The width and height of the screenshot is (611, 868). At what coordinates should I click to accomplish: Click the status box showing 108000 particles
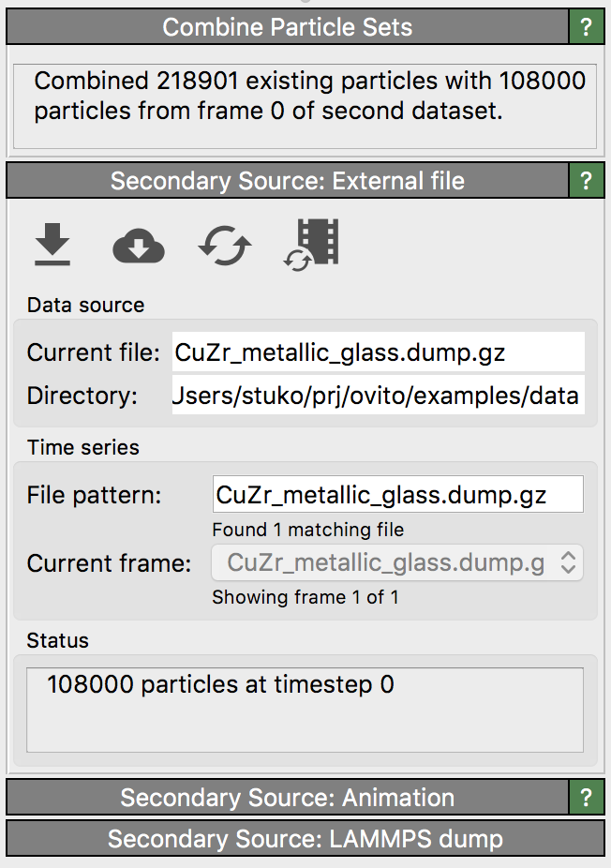305,709
